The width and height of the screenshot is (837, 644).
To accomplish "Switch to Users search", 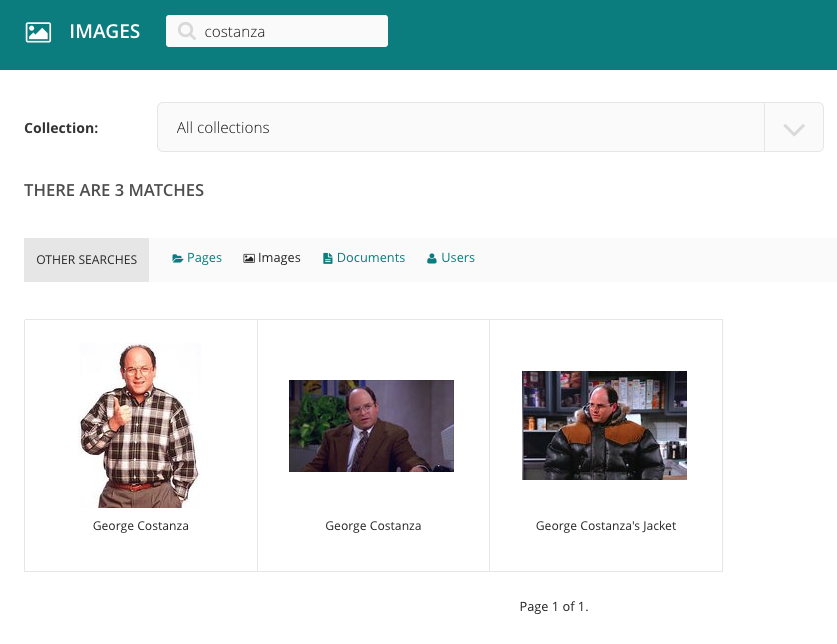I will click(x=451, y=258).
